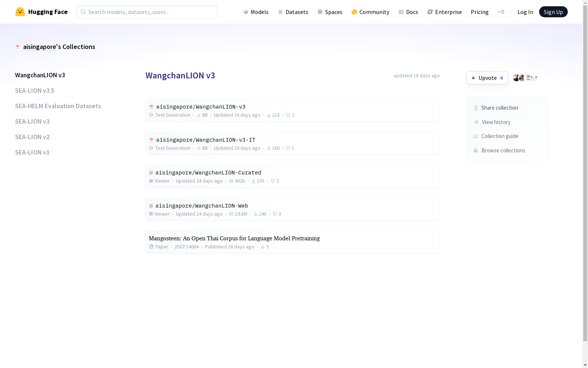Open View history
The image size is (588, 368).
coord(492,122)
